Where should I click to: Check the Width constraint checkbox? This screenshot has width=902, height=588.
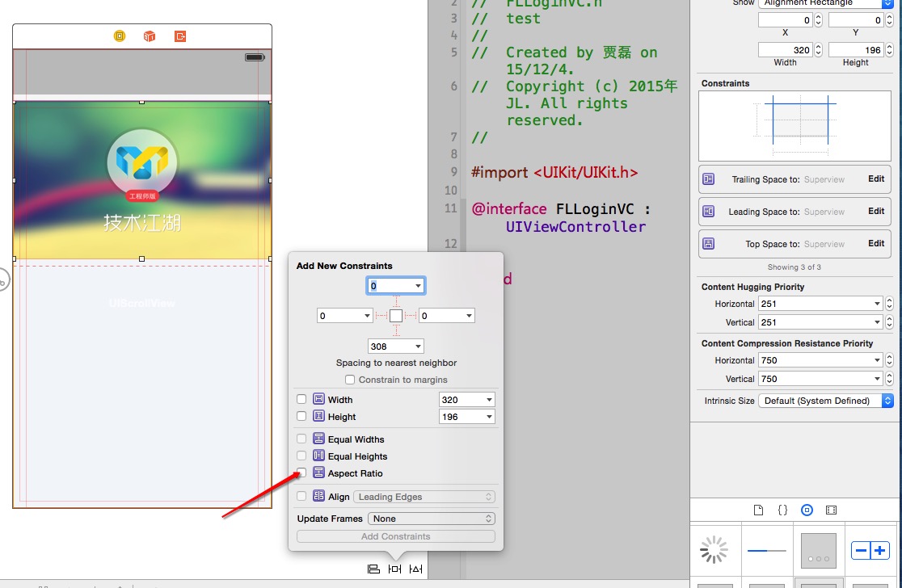pyautogui.click(x=301, y=399)
